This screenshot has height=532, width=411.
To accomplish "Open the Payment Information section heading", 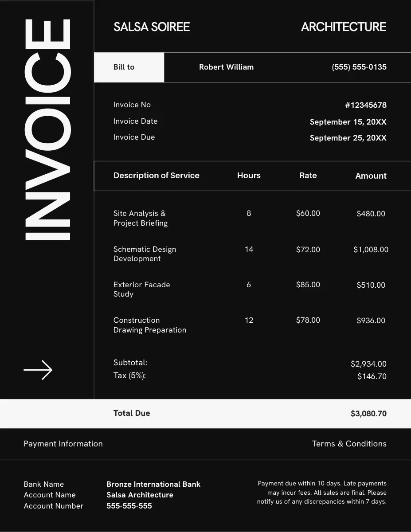I will [x=63, y=444].
